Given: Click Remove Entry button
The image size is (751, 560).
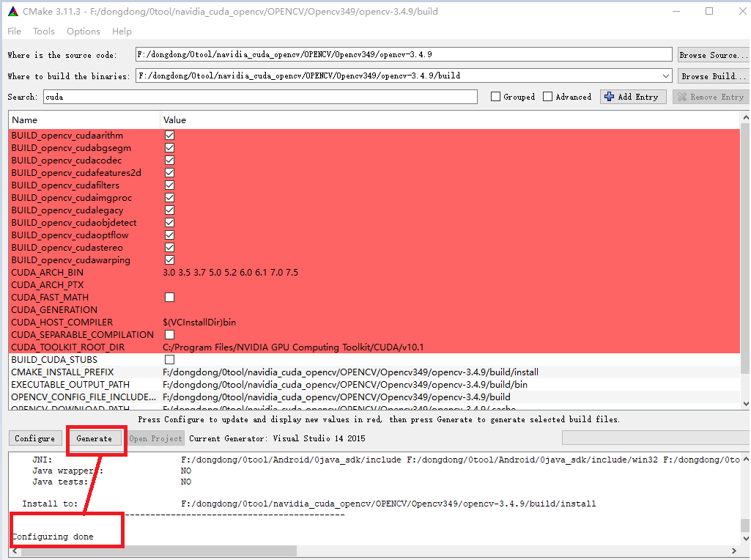Looking at the screenshot, I should click(x=710, y=97).
